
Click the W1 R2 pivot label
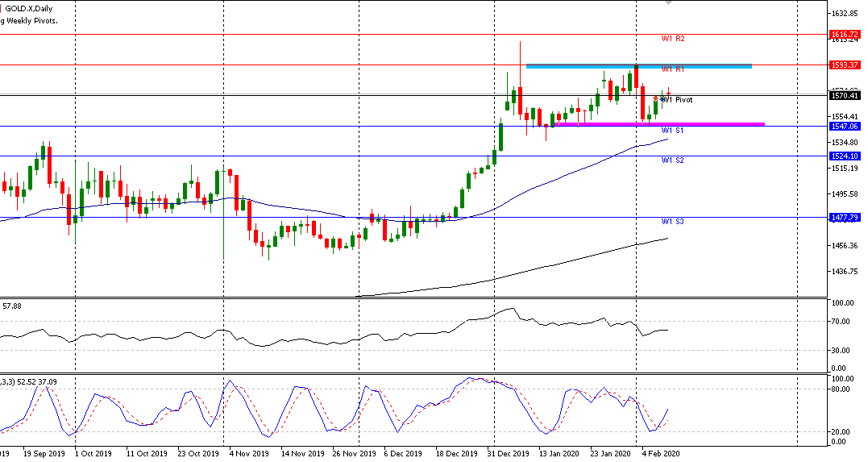pos(673,39)
